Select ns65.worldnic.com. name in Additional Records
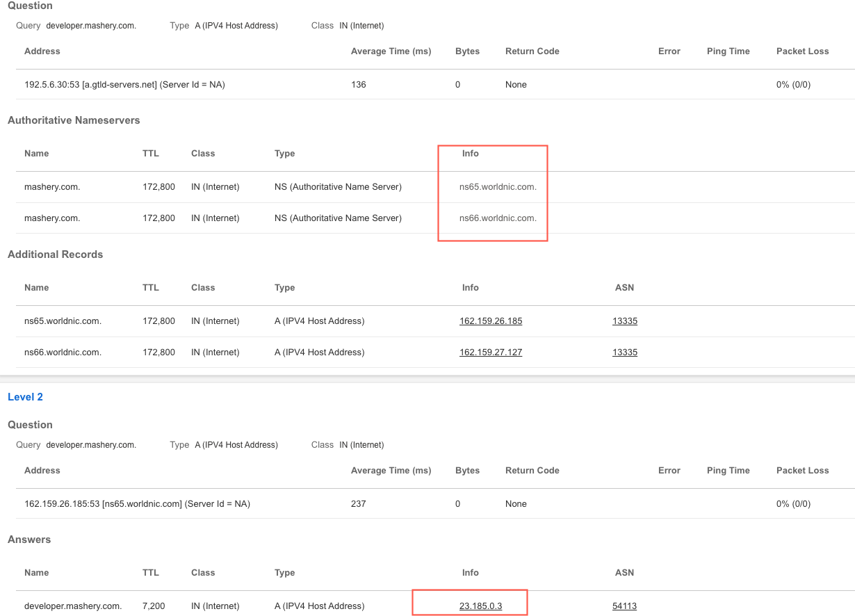This screenshot has height=616, width=855. click(x=63, y=321)
